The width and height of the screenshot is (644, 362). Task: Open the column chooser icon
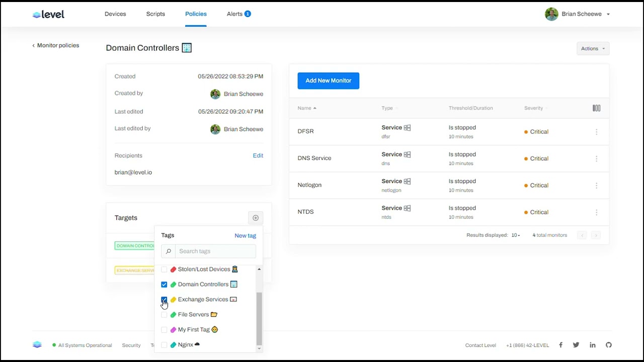[x=596, y=108]
